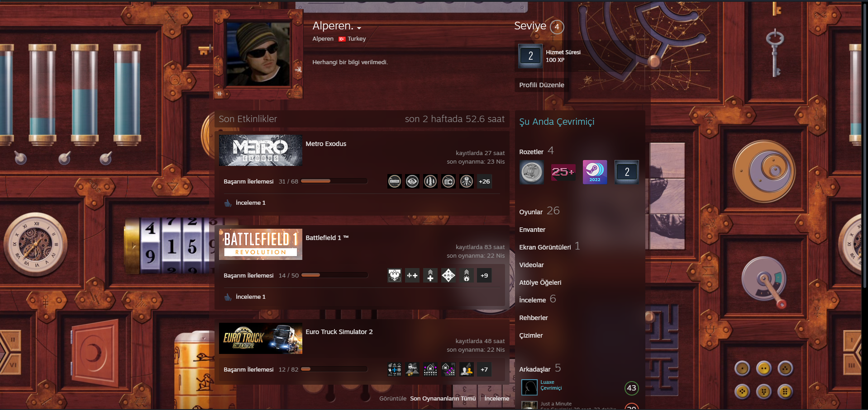Viewport: 868px width, 410px height.
Task: Expand the dropdown arrow next to Alperen.
Action: (359, 28)
